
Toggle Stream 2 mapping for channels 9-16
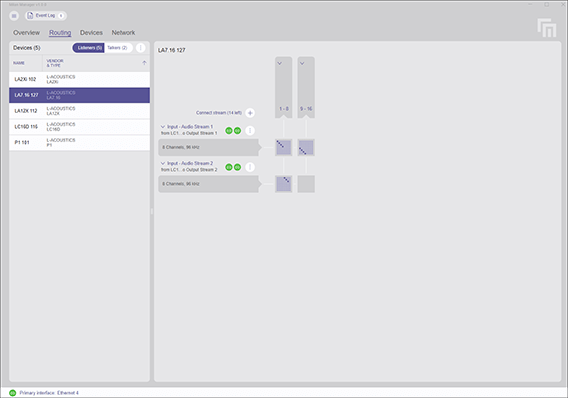[306, 184]
